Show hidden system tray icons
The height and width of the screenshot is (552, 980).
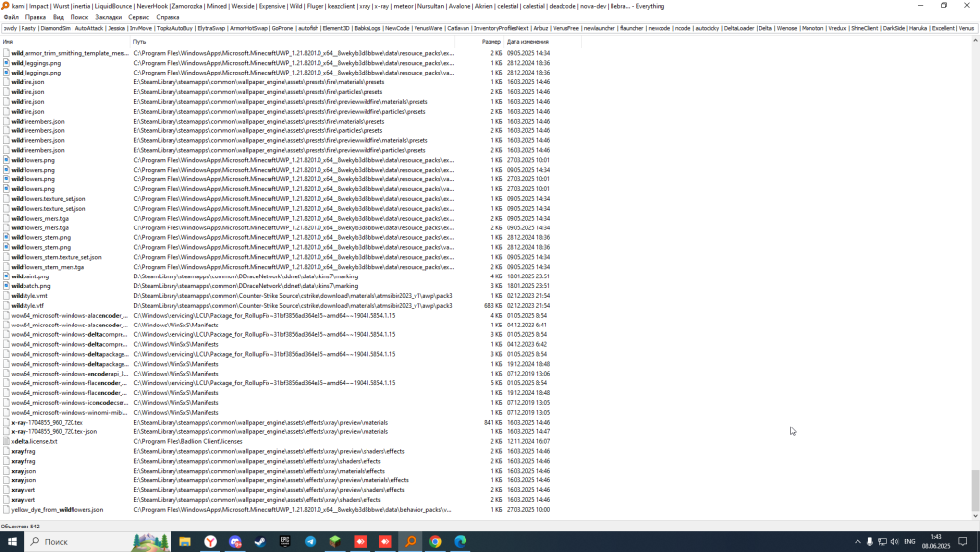tap(857, 542)
